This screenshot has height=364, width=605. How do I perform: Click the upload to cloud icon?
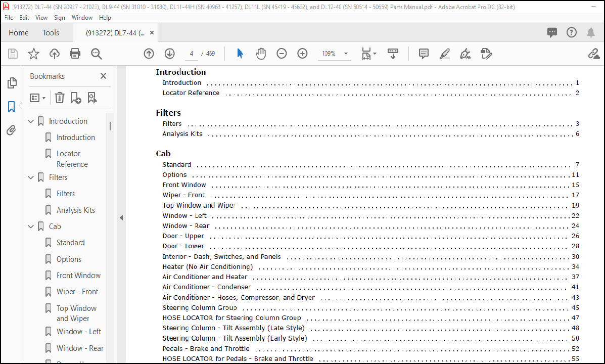click(x=55, y=54)
